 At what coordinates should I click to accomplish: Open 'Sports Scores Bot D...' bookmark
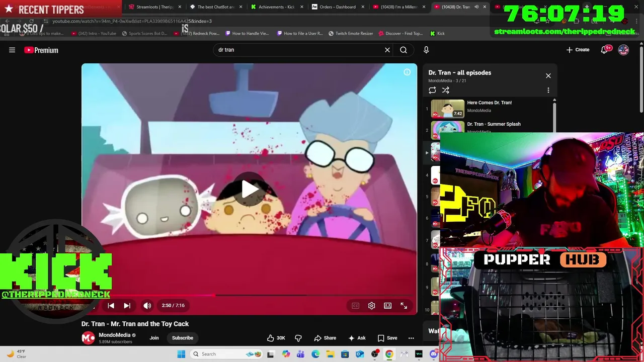click(x=145, y=33)
